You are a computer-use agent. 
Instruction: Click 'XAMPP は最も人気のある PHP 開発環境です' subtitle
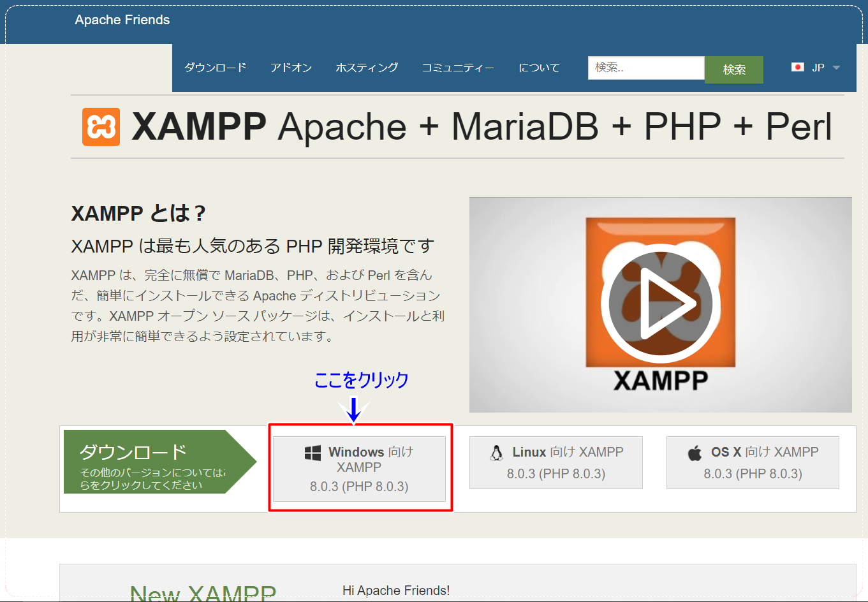253,246
